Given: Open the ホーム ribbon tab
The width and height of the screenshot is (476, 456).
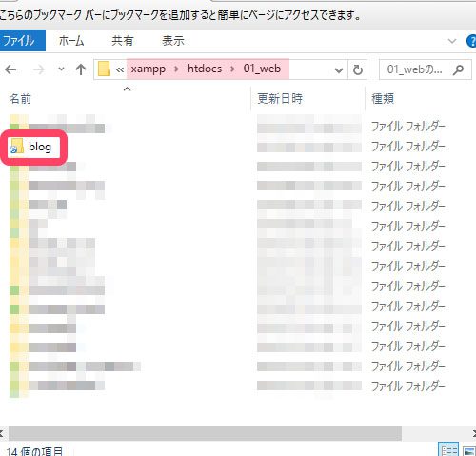Looking at the screenshot, I should click(x=71, y=41).
